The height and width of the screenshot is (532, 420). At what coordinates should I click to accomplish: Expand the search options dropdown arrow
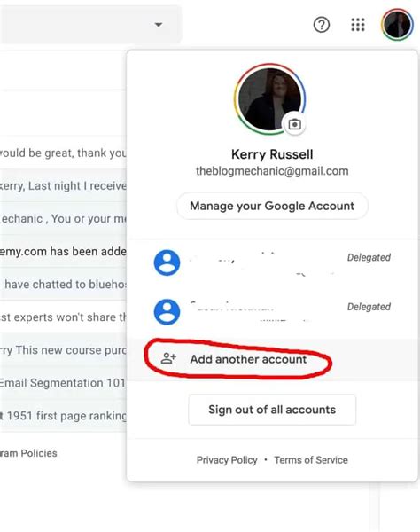point(159,25)
